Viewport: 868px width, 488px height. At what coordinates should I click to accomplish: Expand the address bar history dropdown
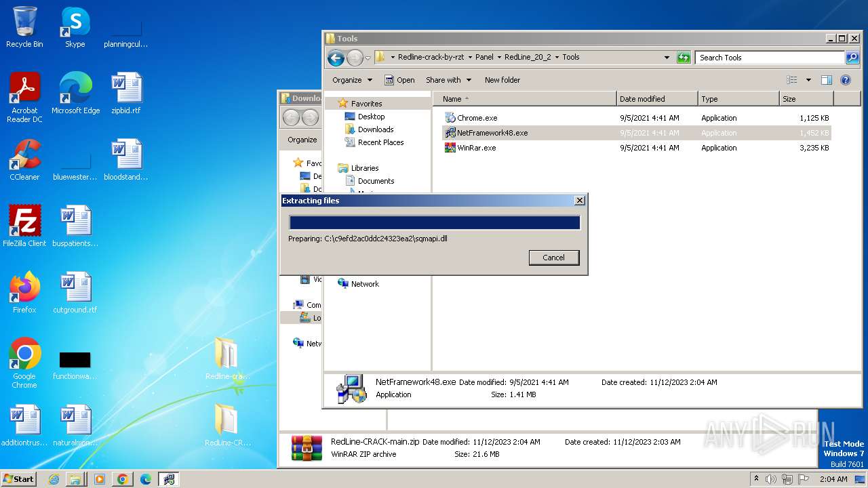click(x=667, y=58)
